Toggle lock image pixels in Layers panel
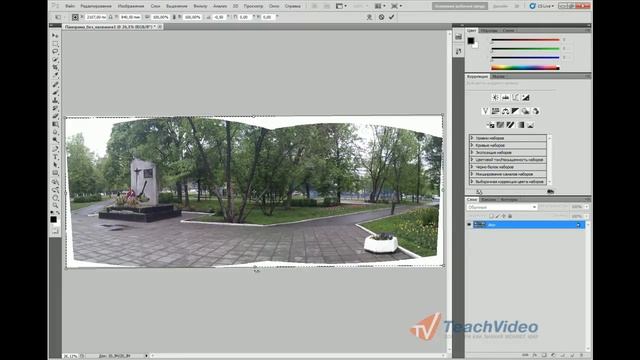Viewport: 640px width, 360px height. pos(498,216)
